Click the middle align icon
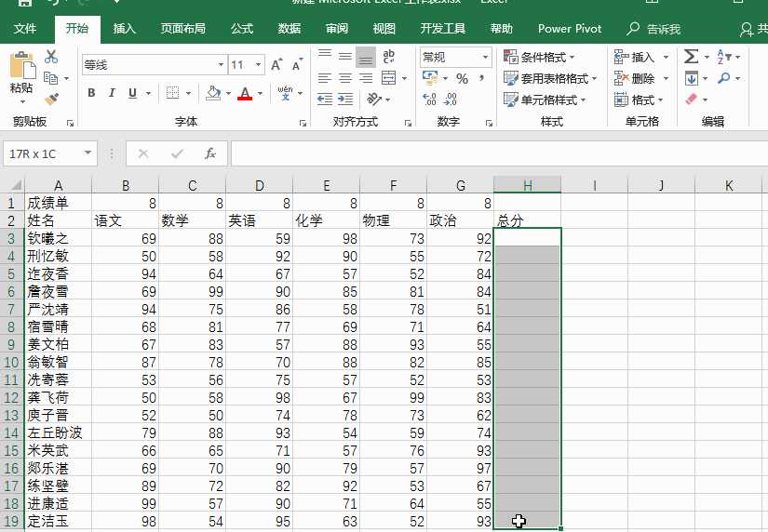This screenshot has width=768, height=532. (x=345, y=57)
